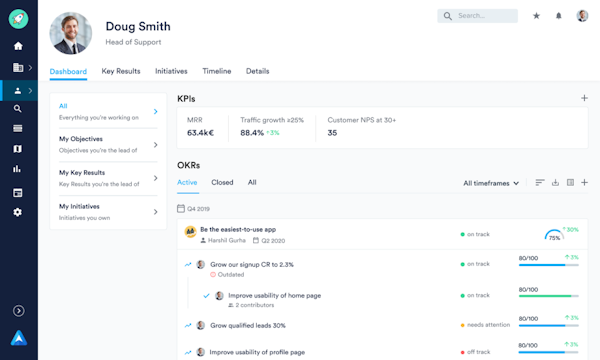Select the person icon in sidebar
Screen dimensions: 600x360
[18, 91]
